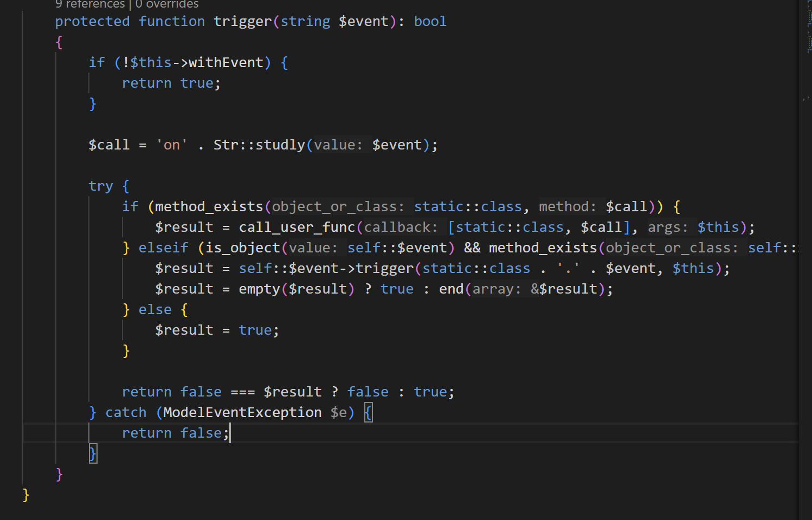Click the call_user_func function name
The height and width of the screenshot is (520, 812).
click(x=297, y=227)
